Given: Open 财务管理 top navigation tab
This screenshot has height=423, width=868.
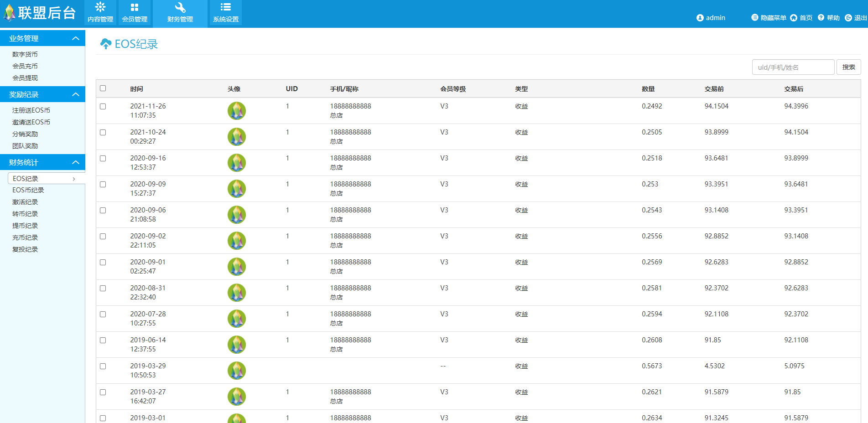Looking at the screenshot, I should click(180, 13).
